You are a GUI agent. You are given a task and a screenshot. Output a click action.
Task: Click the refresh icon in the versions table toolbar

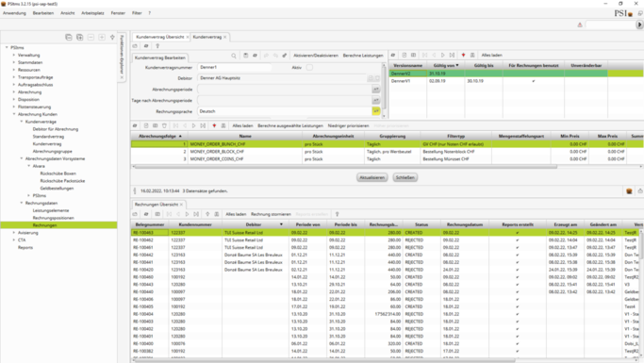[x=393, y=55]
